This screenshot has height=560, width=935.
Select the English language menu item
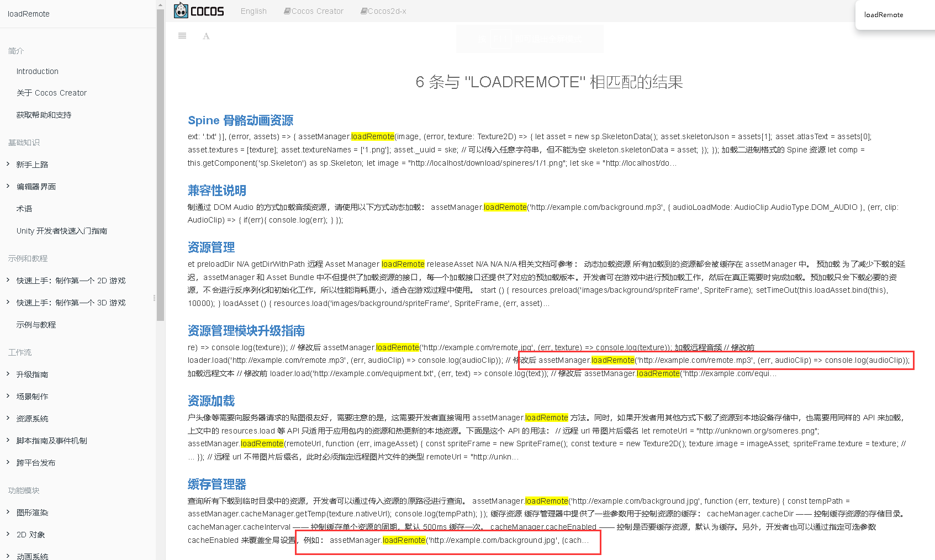pos(253,10)
